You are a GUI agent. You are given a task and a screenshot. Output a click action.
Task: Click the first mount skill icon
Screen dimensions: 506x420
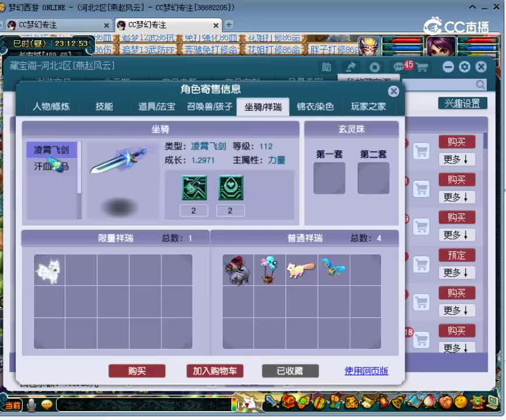(x=194, y=188)
